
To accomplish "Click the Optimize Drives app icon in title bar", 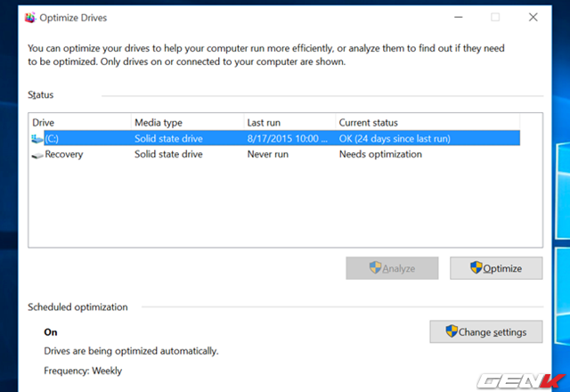I will 30,18.
